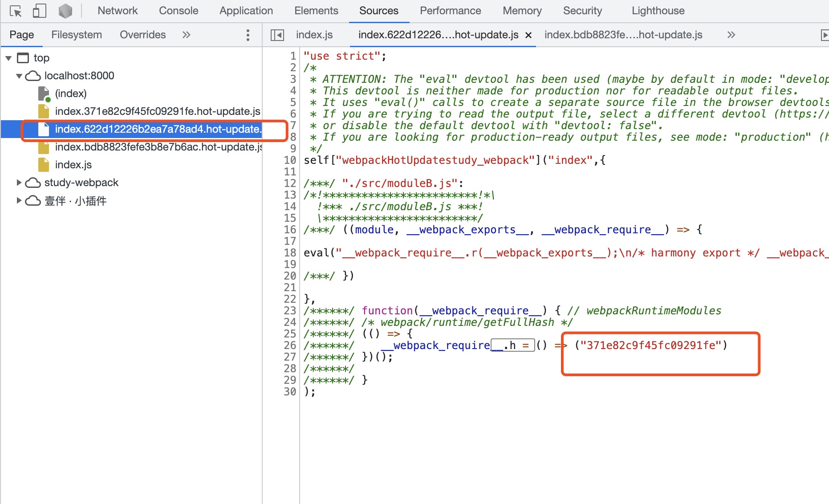Image resolution: width=829 pixels, height=504 pixels.
Task: Open the Memory tab
Action: (522, 11)
